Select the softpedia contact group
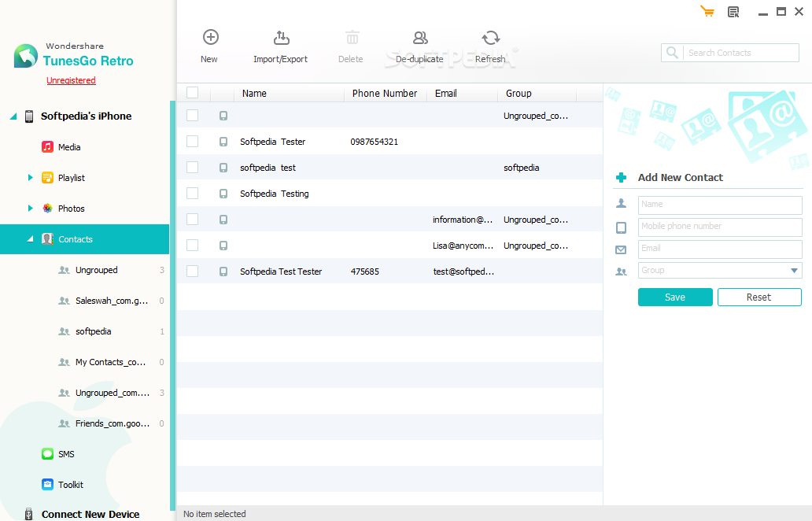Screen dimensions: 812x521 pos(93,331)
